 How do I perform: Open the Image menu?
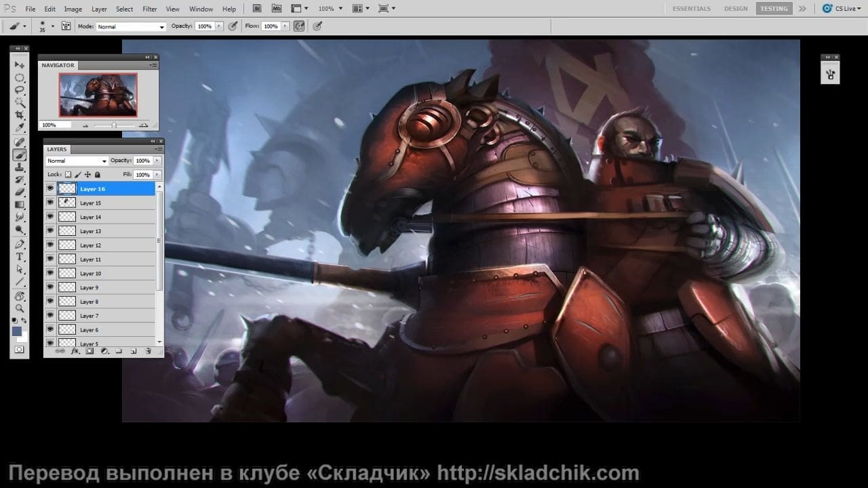point(73,9)
